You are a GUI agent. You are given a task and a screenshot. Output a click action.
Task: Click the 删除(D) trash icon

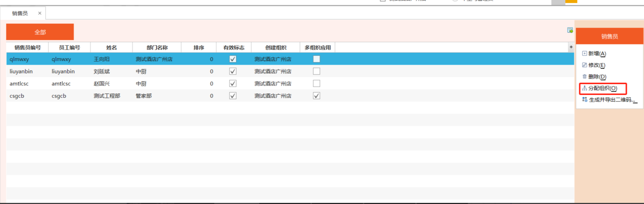(584, 77)
